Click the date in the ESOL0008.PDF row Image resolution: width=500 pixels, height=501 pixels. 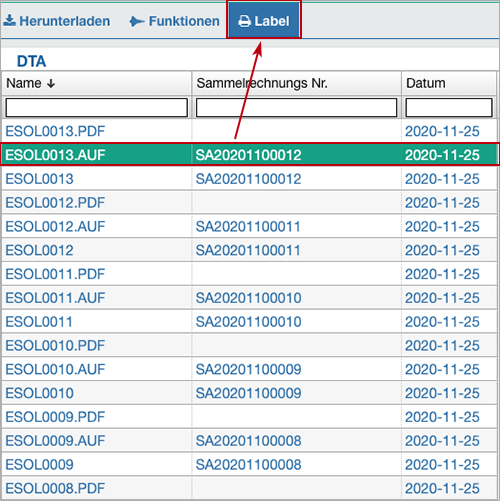tap(442, 489)
